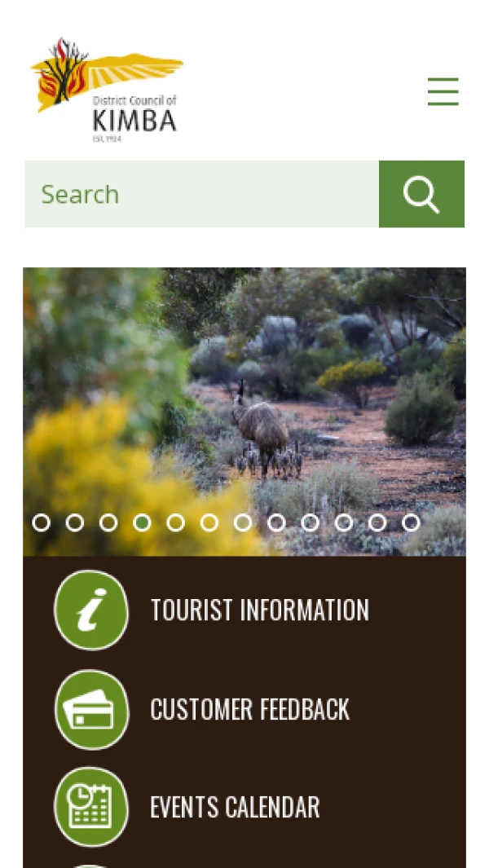This screenshot has width=489, height=868.
Task: Click the magnifying glass search button
Action: click(x=421, y=194)
